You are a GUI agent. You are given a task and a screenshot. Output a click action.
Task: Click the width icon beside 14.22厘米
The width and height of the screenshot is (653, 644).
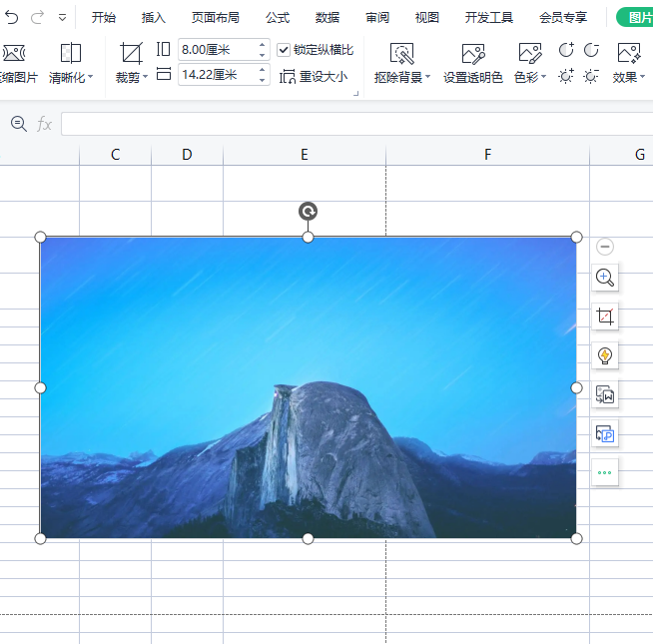164,74
